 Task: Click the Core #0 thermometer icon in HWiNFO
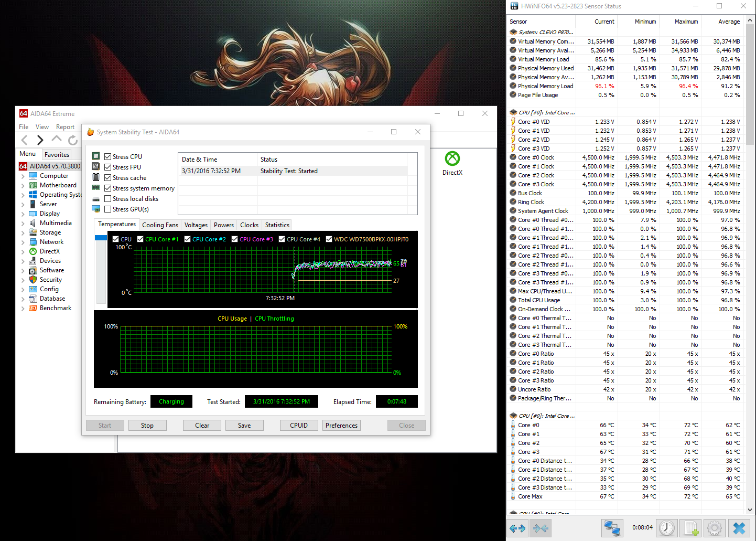pos(513,425)
